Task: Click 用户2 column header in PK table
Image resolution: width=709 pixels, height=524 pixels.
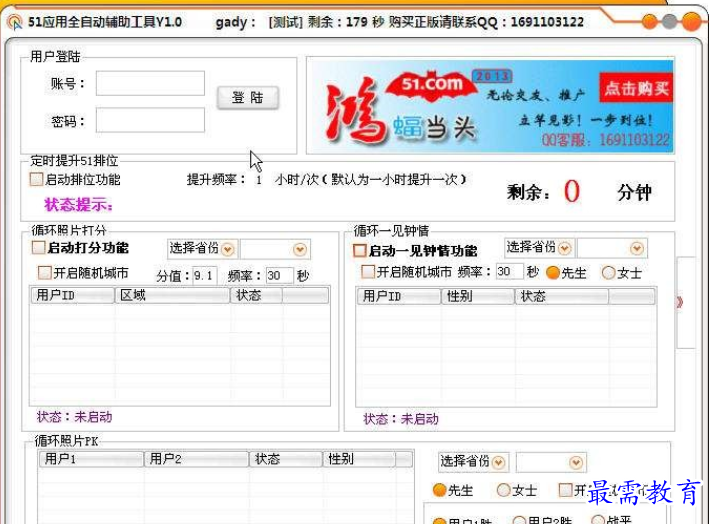Action: pyautogui.click(x=196, y=459)
